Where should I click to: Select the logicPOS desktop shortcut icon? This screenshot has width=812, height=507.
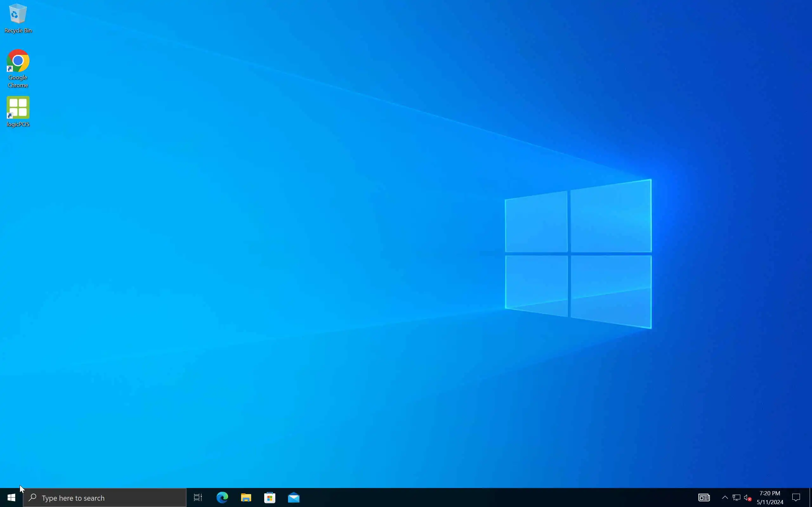click(18, 108)
